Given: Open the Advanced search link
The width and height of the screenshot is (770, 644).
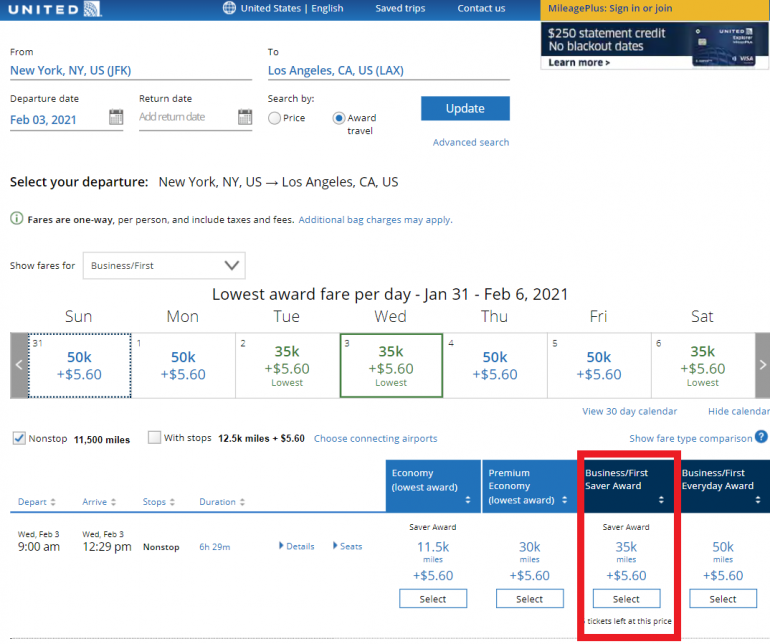Looking at the screenshot, I should pos(470,142).
